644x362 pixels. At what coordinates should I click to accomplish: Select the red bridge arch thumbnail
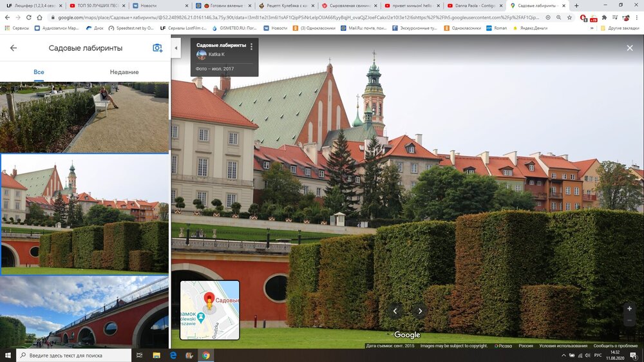pyautogui.click(x=84, y=312)
